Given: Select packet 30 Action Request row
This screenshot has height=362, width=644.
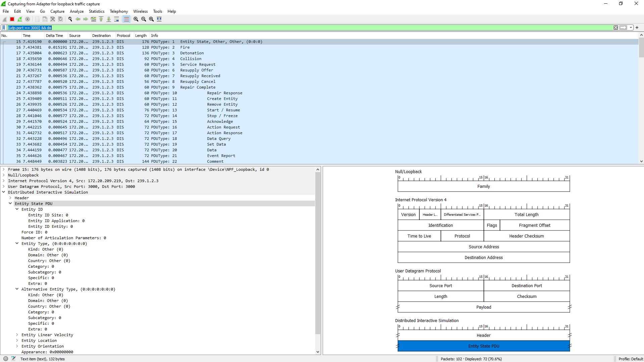Looking at the screenshot, I should click(x=319, y=127).
